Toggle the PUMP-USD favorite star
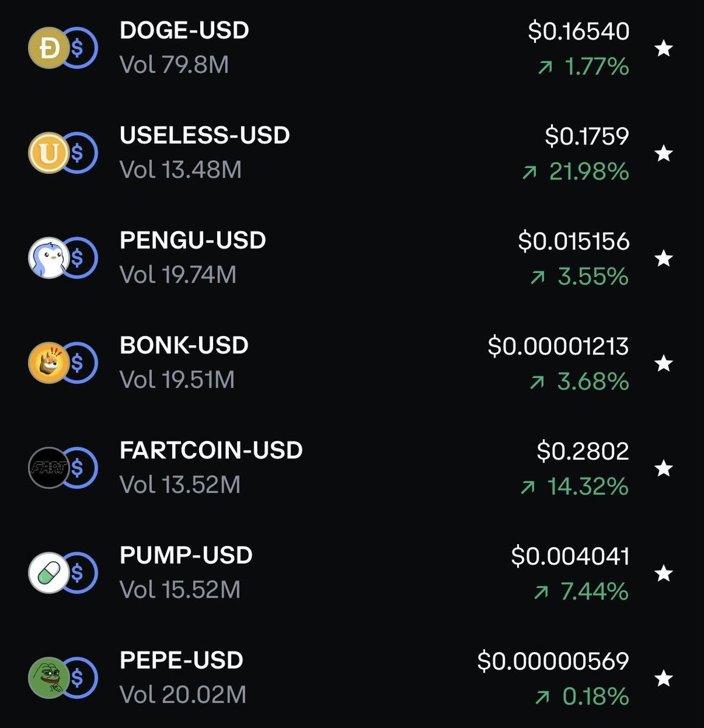The height and width of the screenshot is (728, 704). pos(664,573)
